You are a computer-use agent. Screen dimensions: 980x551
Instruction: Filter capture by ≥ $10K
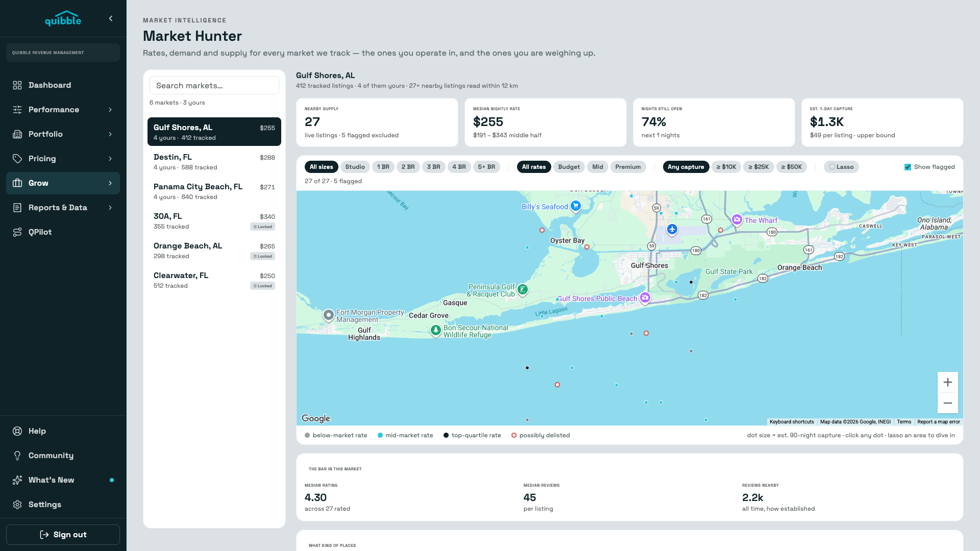726,167
